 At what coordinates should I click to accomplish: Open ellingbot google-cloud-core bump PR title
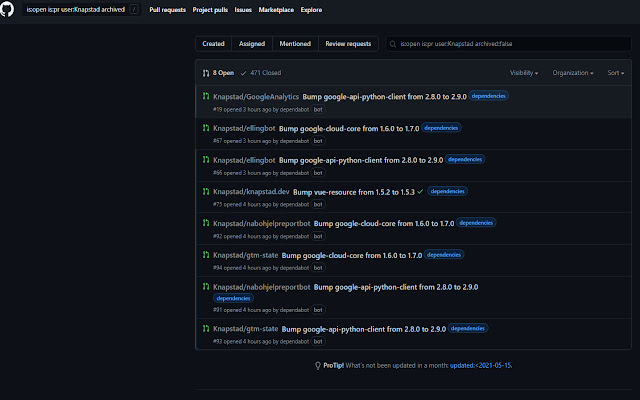pos(349,129)
